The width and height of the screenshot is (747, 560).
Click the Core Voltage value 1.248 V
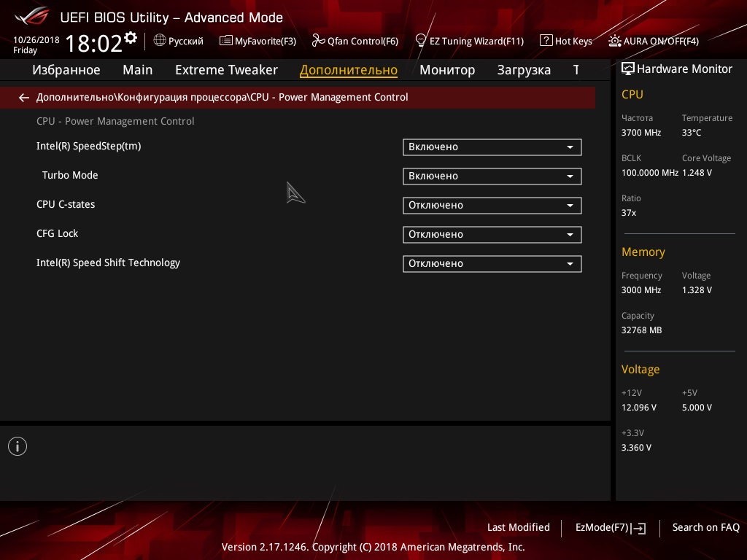coord(697,173)
